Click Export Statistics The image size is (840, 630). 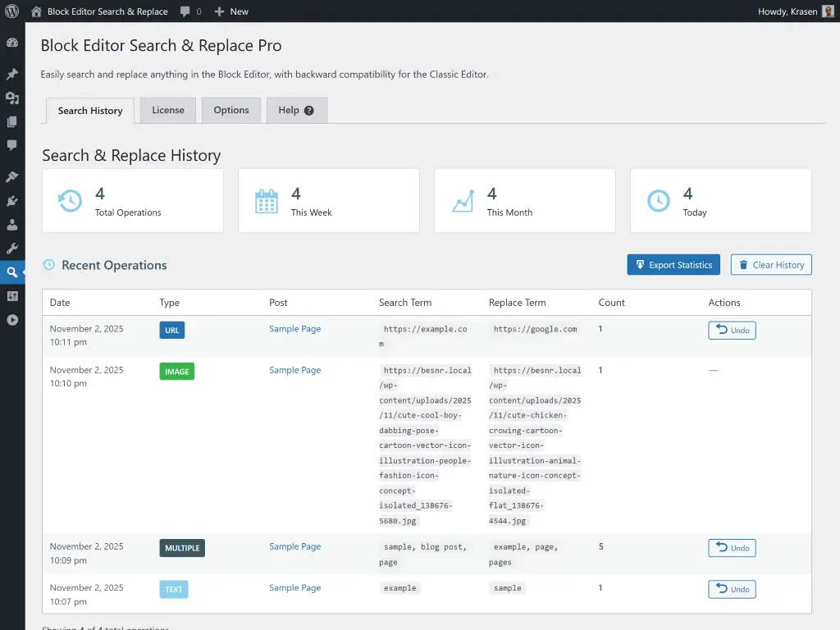pos(673,264)
